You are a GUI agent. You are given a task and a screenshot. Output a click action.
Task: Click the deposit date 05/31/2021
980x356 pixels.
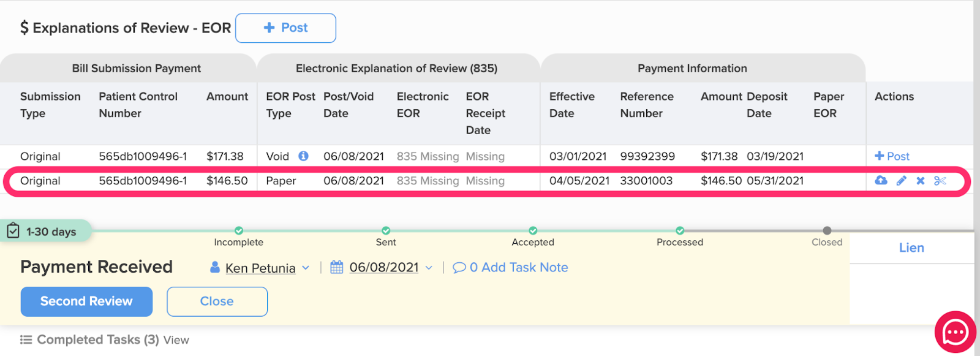[775, 181]
